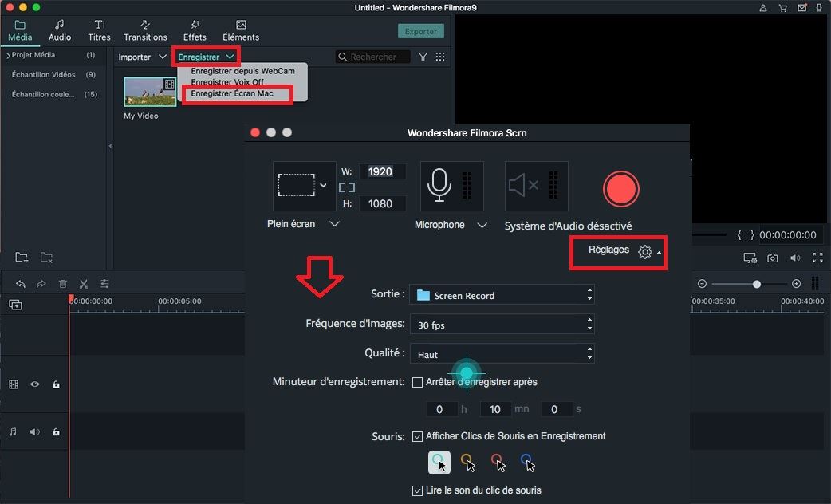Enable the muted system audio icon
The image size is (831, 504).
(x=524, y=186)
